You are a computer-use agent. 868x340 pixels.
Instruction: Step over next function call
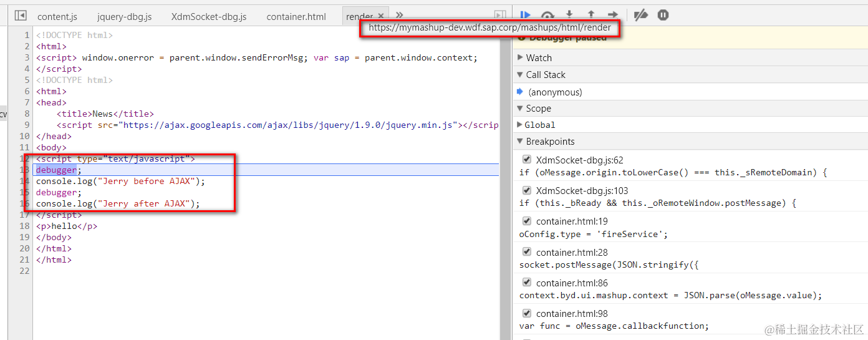pos(547,15)
